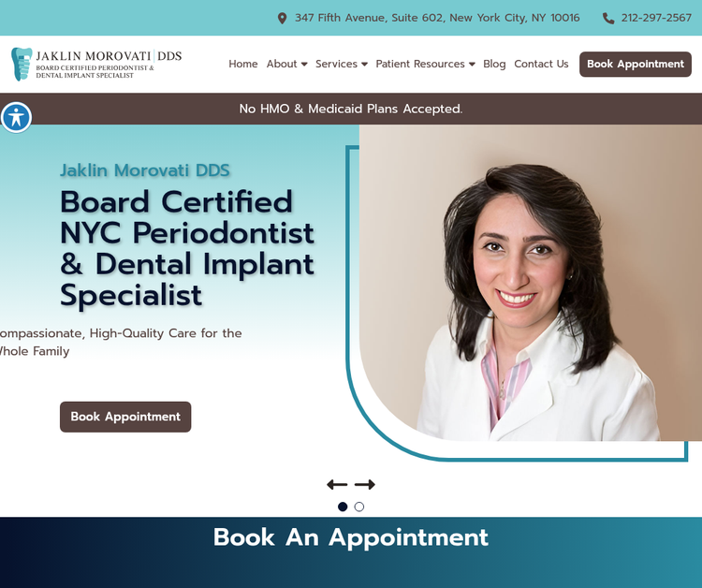
Task: Click the doctor's portrait photo
Action: pyautogui.click(x=531, y=283)
